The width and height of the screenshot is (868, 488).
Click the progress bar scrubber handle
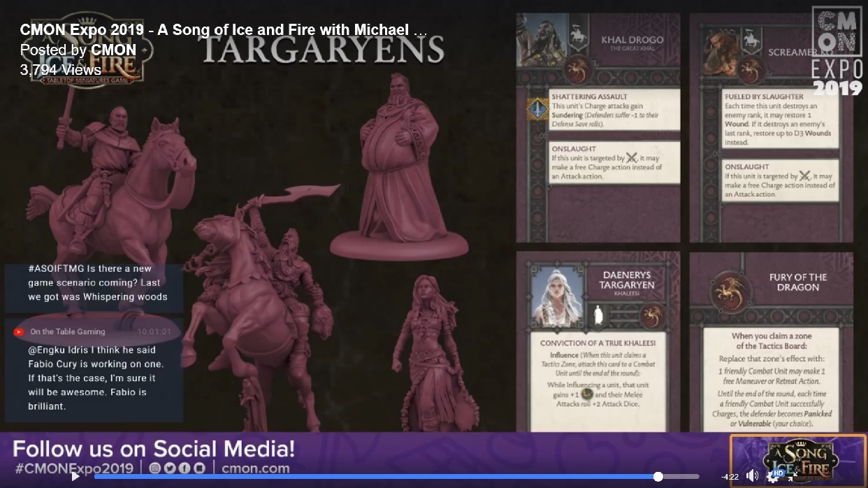point(658,477)
